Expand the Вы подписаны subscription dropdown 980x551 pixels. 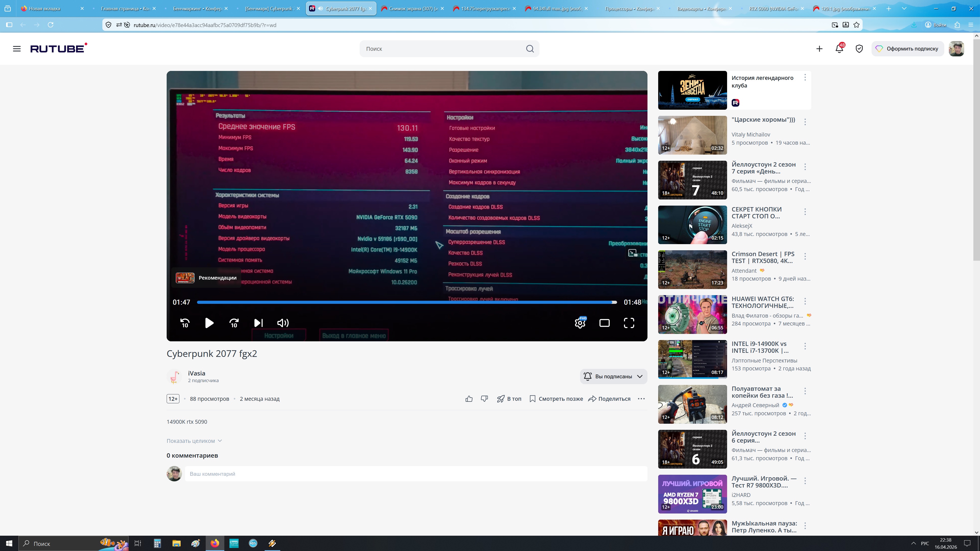click(x=640, y=377)
